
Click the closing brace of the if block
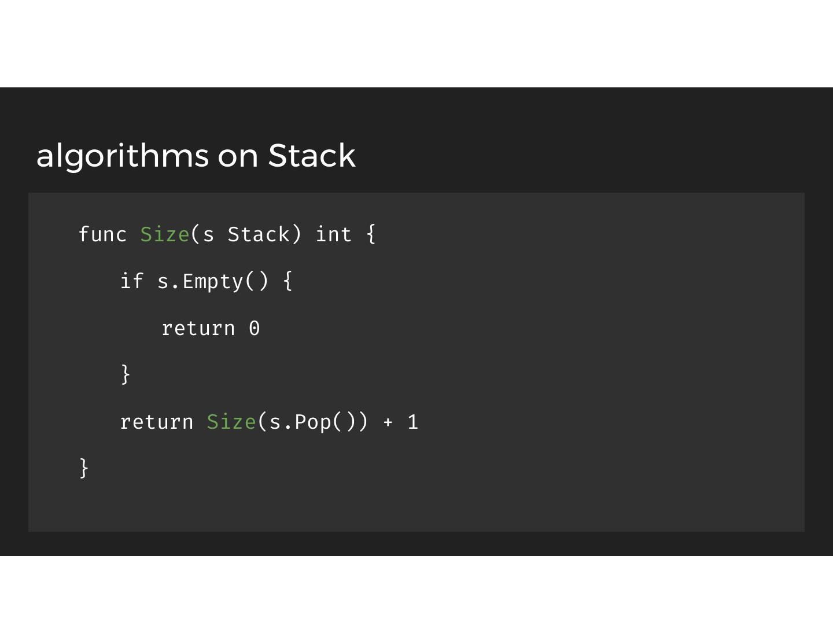tap(126, 374)
